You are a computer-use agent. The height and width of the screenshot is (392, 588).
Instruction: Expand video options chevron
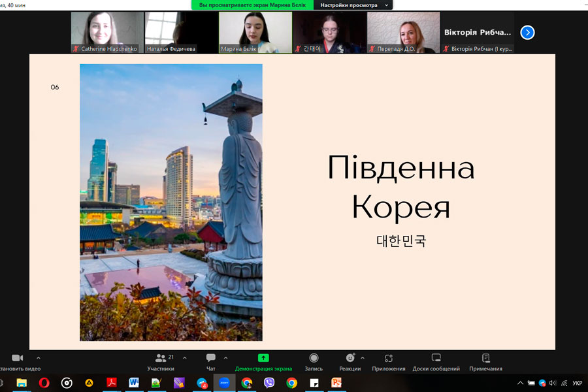click(x=38, y=358)
